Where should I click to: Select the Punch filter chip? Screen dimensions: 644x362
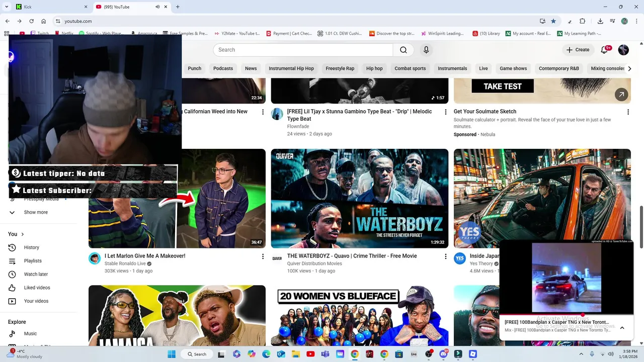194,68
